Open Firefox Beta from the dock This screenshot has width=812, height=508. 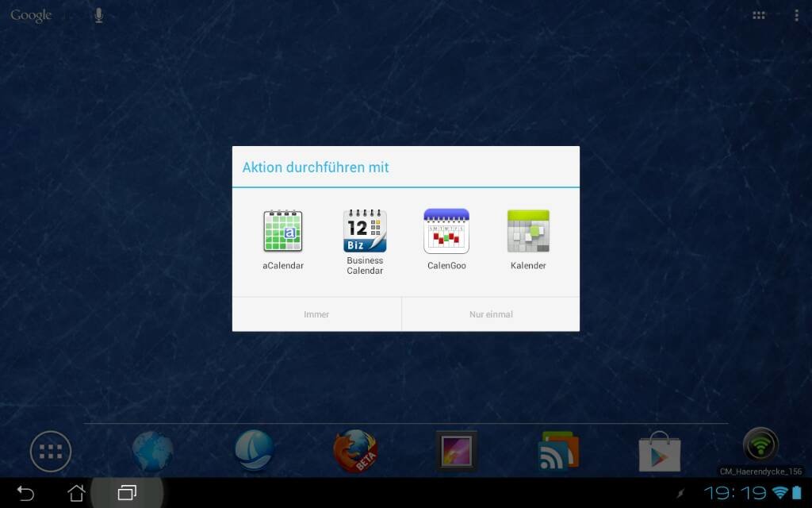click(x=355, y=451)
